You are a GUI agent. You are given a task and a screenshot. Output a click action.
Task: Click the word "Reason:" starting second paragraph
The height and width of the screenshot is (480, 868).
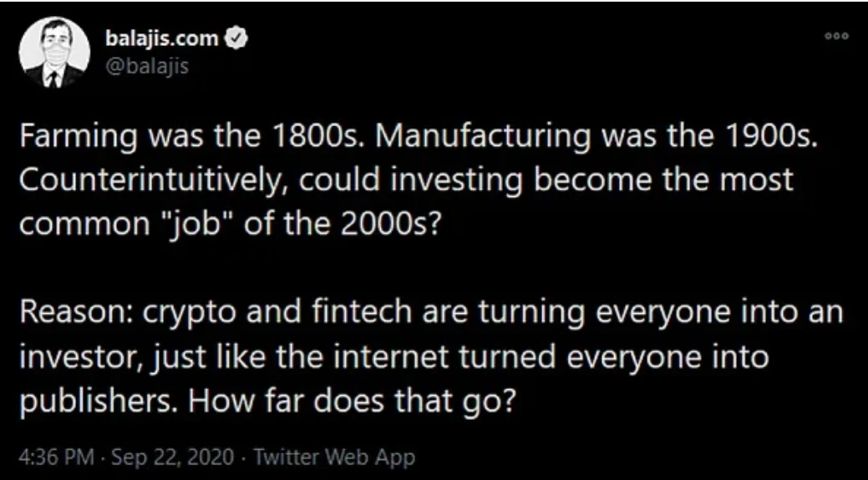click(x=76, y=313)
